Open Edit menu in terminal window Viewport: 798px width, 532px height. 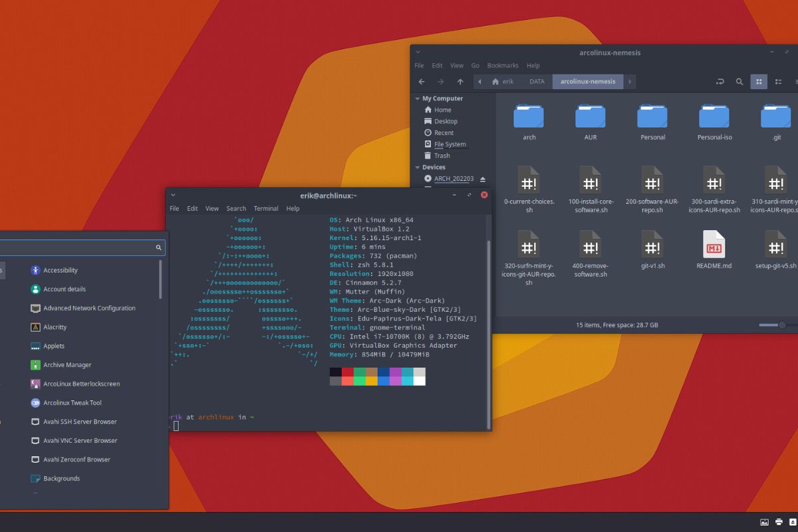(x=192, y=208)
